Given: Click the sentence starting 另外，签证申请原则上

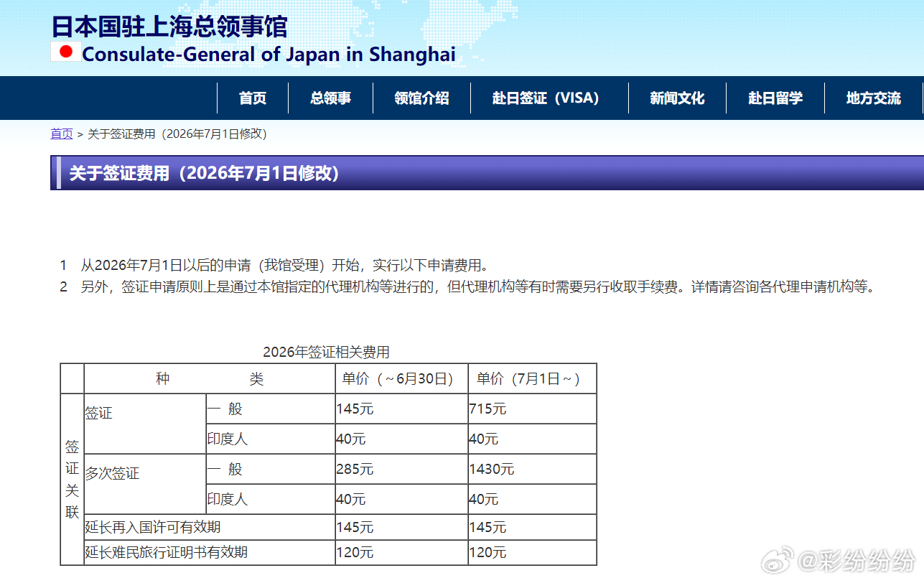Looking at the screenshot, I should pos(478,287).
